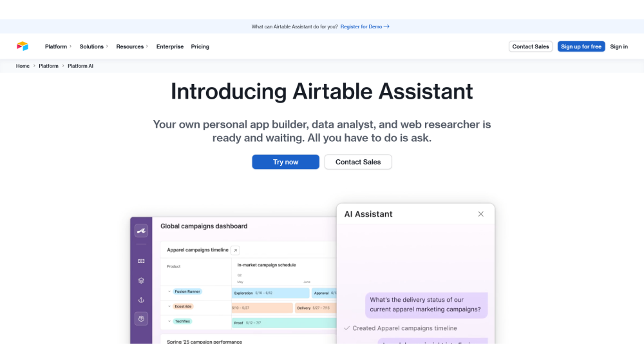Click 'In-market campaign schedule' heading

pyautogui.click(x=267, y=265)
